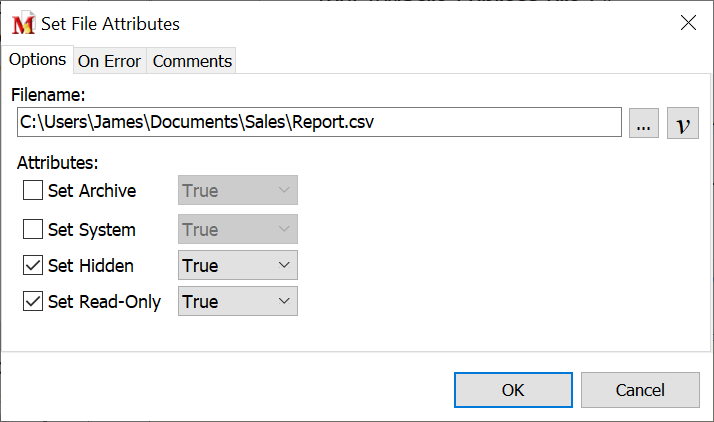Switch to the On Error tab
The width and height of the screenshot is (714, 422).
tap(109, 61)
